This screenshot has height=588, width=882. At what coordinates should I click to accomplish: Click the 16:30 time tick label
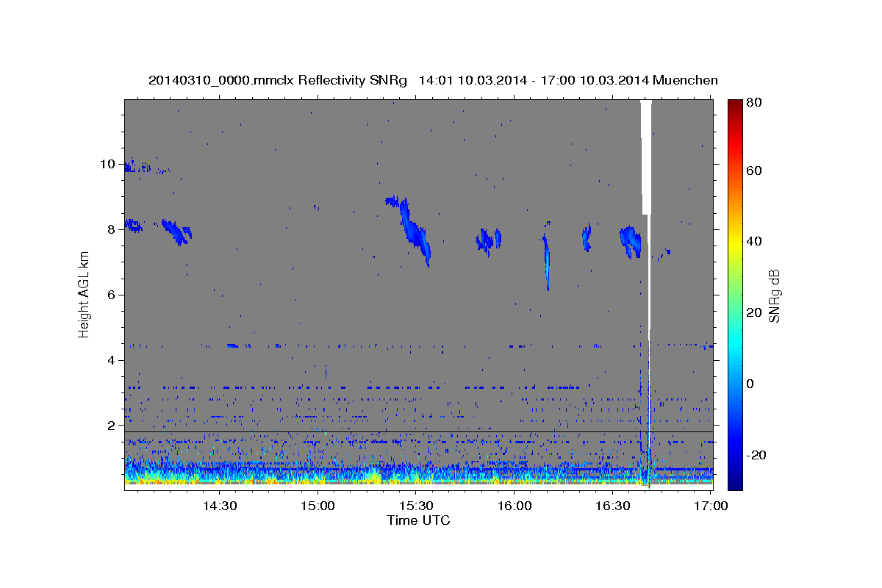click(613, 506)
